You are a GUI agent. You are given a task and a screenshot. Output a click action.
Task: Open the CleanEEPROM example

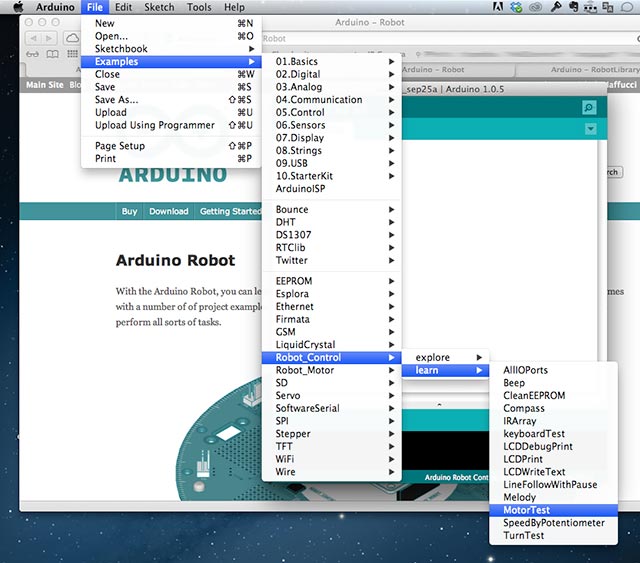tap(553, 395)
